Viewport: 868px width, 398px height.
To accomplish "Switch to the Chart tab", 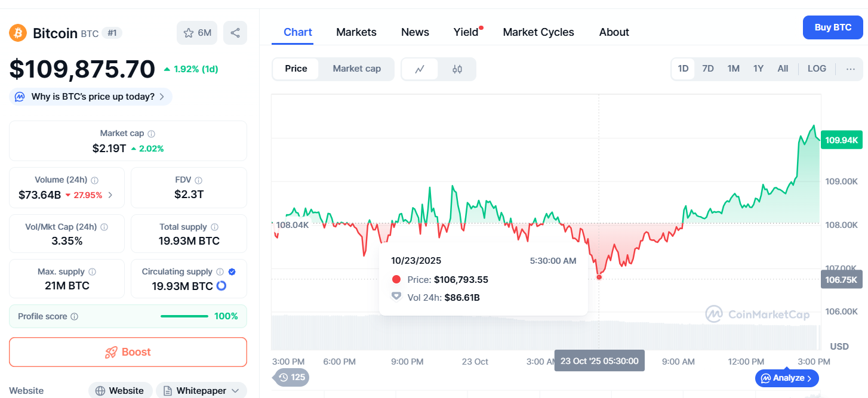I will click(x=298, y=32).
